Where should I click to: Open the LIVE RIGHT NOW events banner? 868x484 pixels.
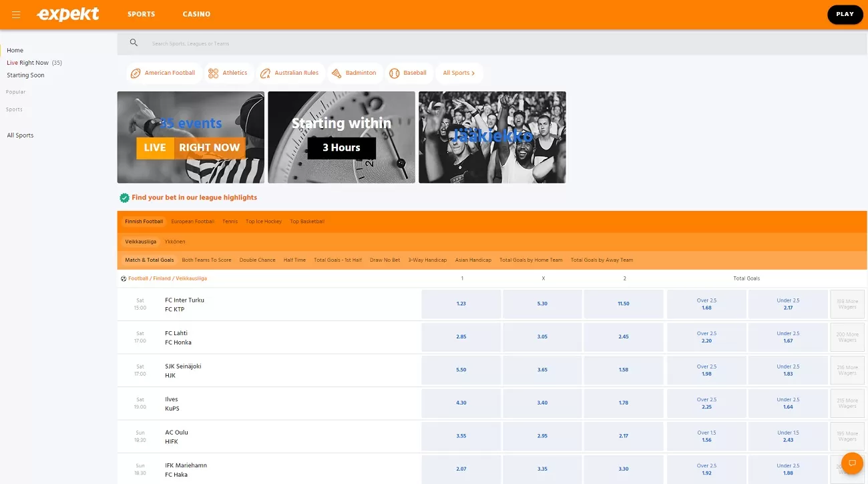(191, 138)
